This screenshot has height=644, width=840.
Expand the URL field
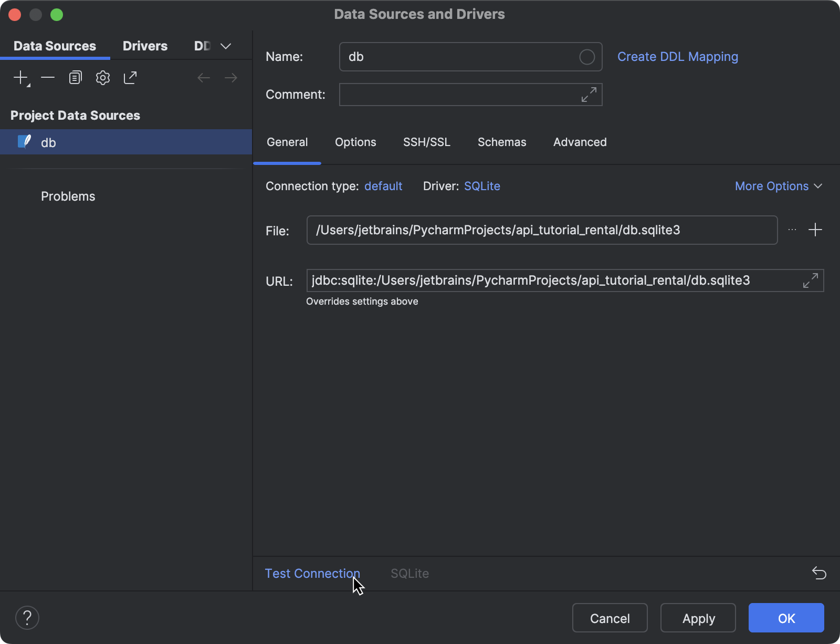[811, 281]
